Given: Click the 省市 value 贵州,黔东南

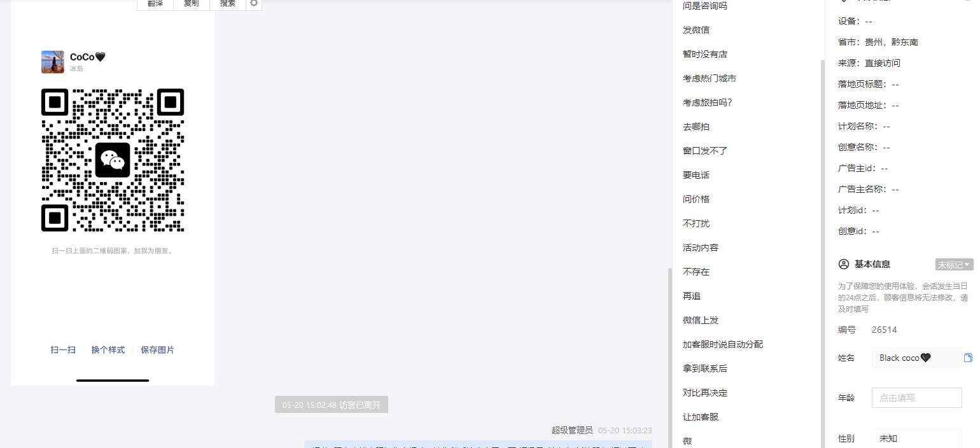Looking at the screenshot, I should point(892,42).
